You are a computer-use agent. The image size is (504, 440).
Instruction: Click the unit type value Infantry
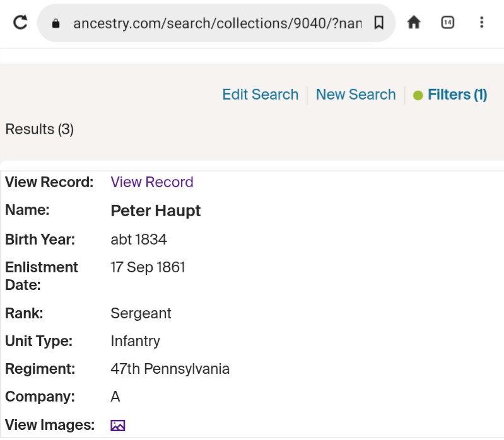pyautogui.click(x=135, y=341)
